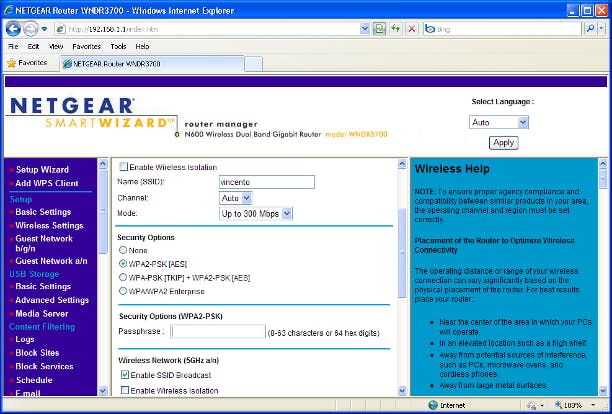The height and width of the screenshot is (414, 612).
Task: Select WPA/WPA2 Enterprise radio button
Action: click(123, 291)
